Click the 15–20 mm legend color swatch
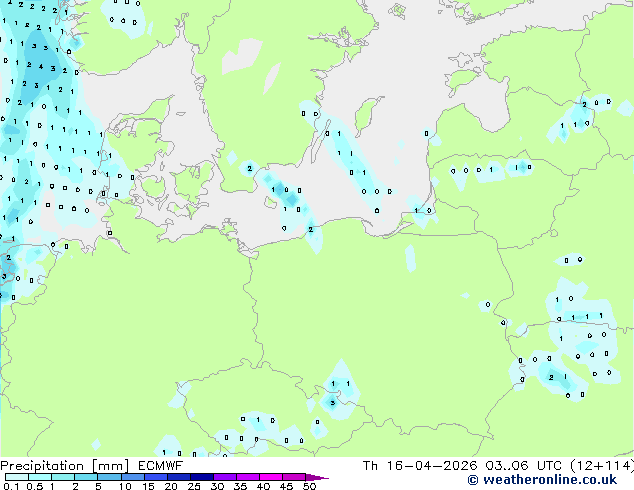The height and width of the screenshot is (490, 634). (x=155, y=477)
